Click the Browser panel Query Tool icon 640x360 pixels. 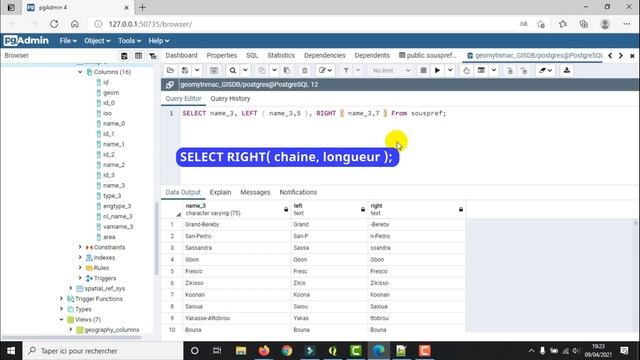124,56
